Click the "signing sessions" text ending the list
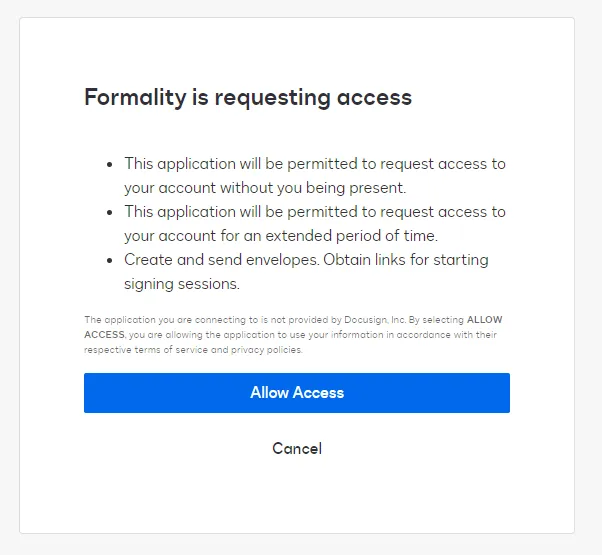The width and height of the screenshot is (602, 555). click(x=181, y=283)
